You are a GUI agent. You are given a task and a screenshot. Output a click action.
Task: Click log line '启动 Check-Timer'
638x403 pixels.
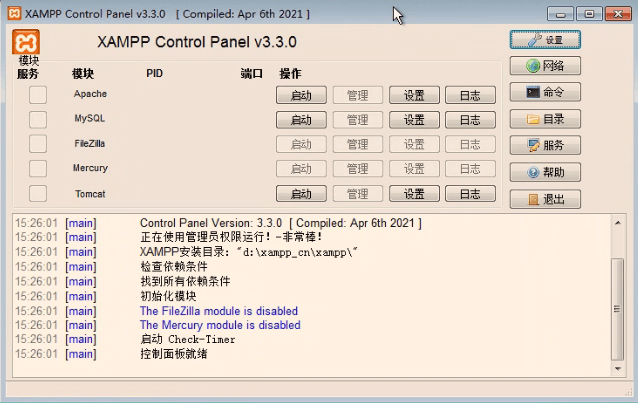tap(188, 339)
